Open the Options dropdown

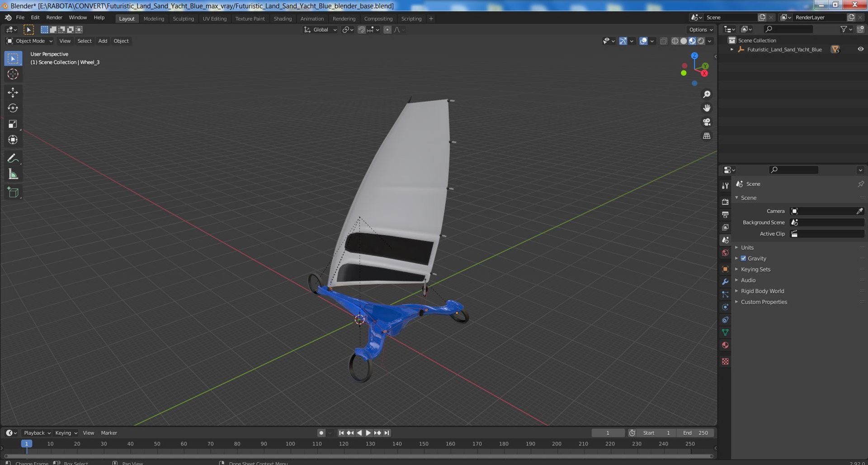coord(701,29)
